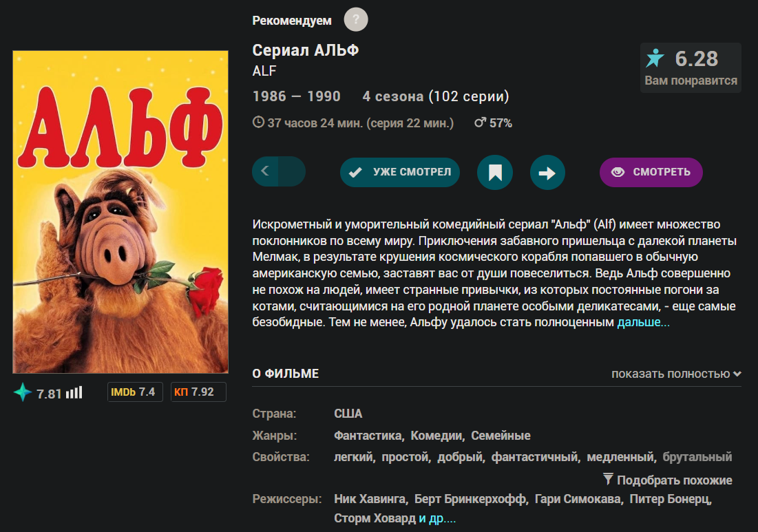Viewport: 758px width, 532px height.
Task: Open the IMDb 7.4 rating badge
Action: coord(133,392)
